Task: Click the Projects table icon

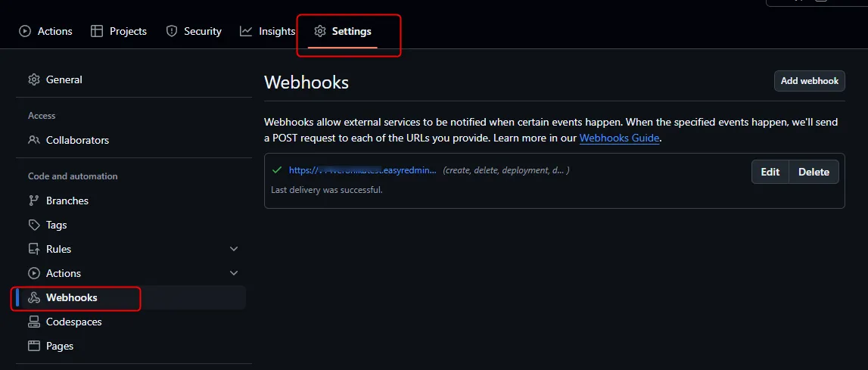Action: (x=97, y=31)
